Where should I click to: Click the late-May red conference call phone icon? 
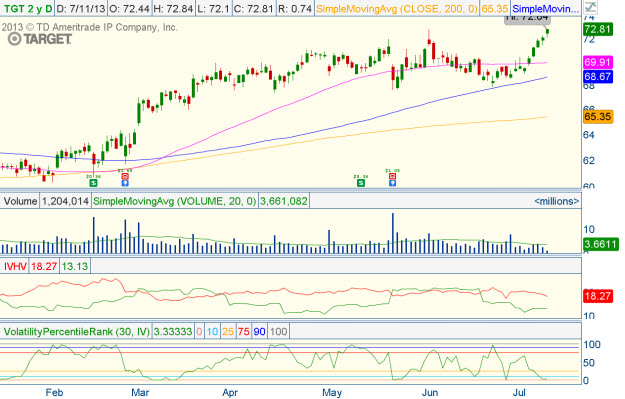click(x=393, y=176)
